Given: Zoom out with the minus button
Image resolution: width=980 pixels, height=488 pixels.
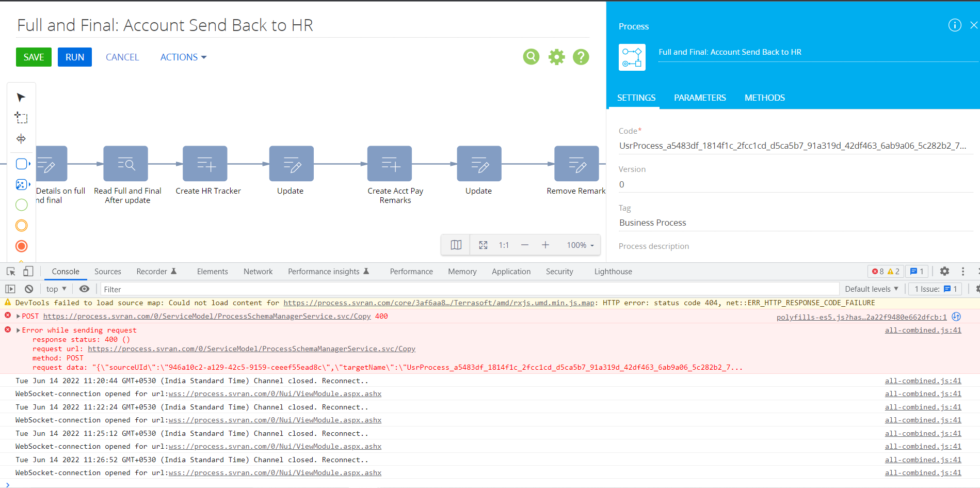Looking at the screenshot, I should (525, 245).
